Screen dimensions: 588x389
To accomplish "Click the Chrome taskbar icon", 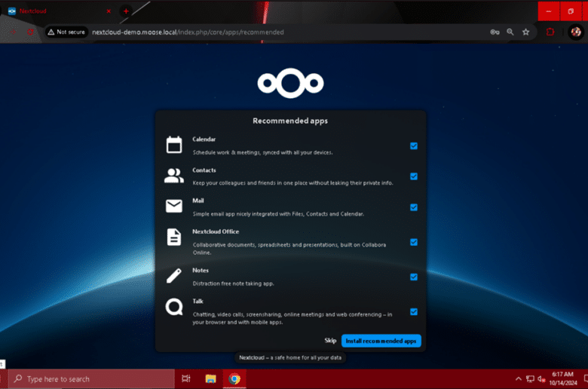I will 234,379.
